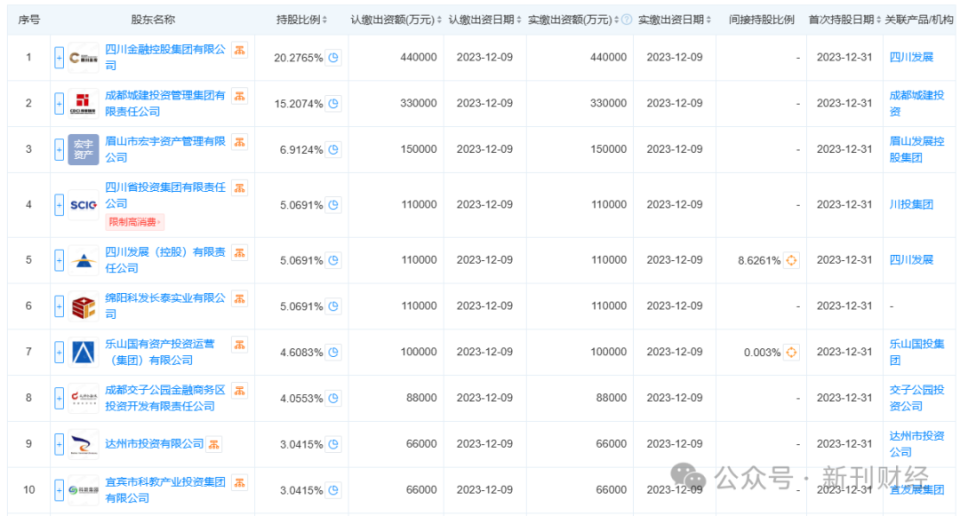Open the pie chart icon beside 4.0553%
960x516 pixels.
click(333, 398)
